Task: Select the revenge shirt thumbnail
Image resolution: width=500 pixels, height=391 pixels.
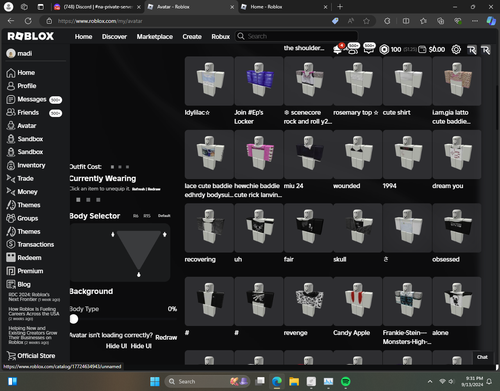Action: (308, 301)
